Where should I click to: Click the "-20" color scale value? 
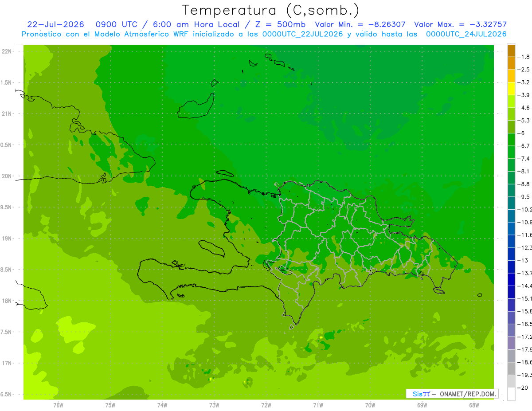522,388
